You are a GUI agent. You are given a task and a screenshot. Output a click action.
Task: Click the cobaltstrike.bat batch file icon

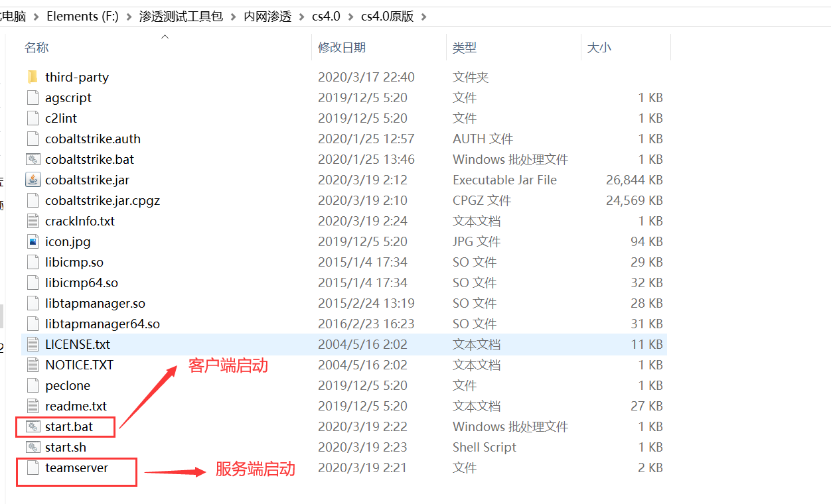point(33,159)
